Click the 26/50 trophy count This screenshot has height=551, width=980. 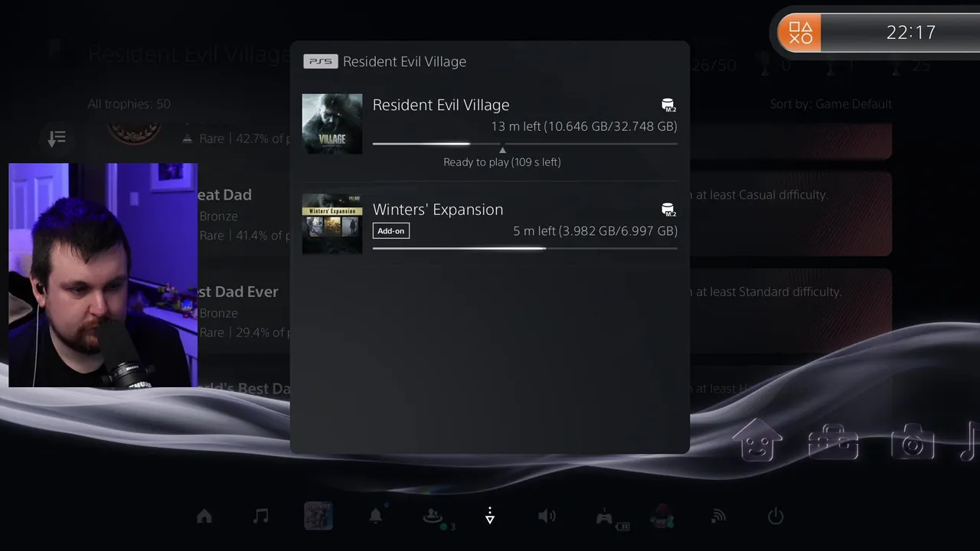pos(714,66)
